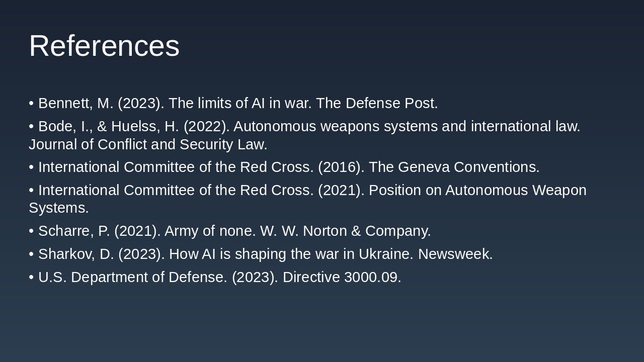Select the Scharre, P. author name
The width and height of the screenshot is (644, 362).
(x=74, y=231)
